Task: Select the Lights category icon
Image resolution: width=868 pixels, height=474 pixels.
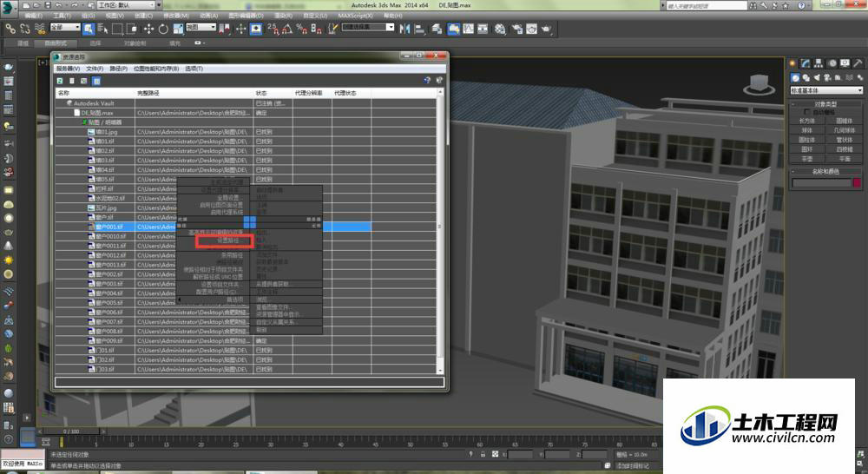Action: pyautogui.click(x=817, y=78)
